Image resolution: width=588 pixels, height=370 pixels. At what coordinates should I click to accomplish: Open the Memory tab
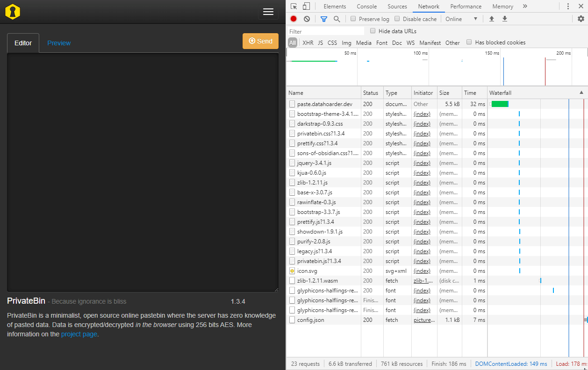502,6
